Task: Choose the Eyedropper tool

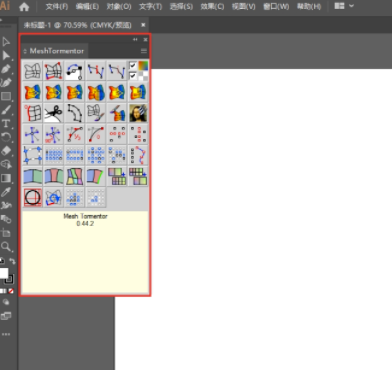Action: 6,192
